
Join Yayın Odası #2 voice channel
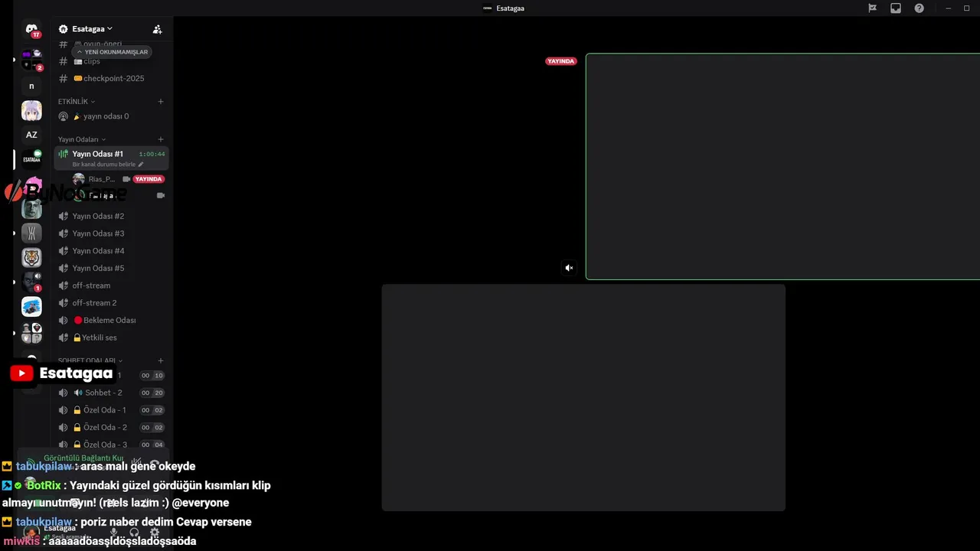[112, 216]
